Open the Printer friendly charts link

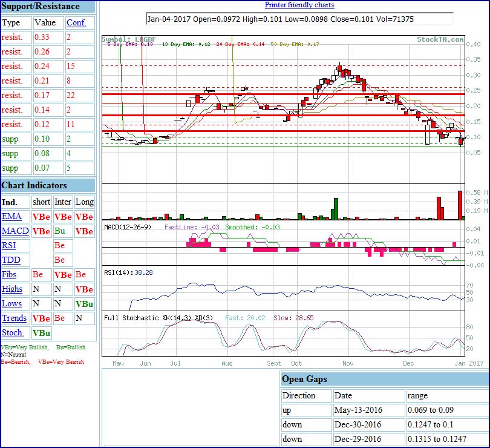coord(299,5)
